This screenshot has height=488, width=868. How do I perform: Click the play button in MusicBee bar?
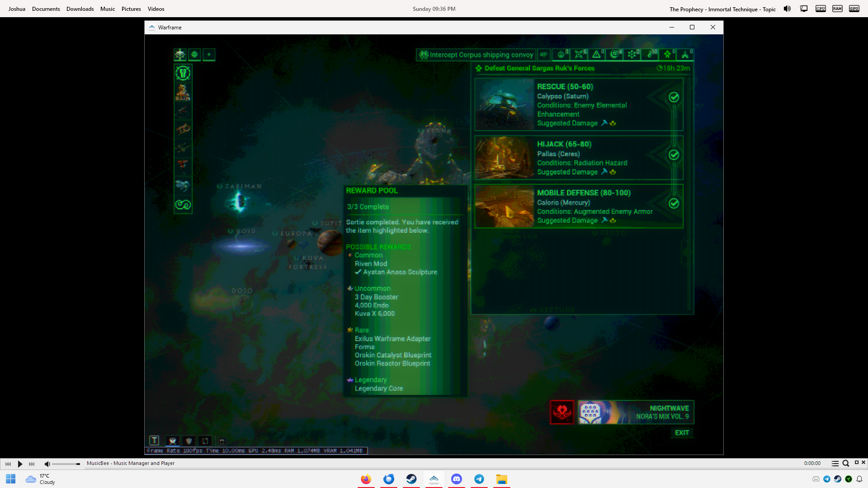[20, 464]
